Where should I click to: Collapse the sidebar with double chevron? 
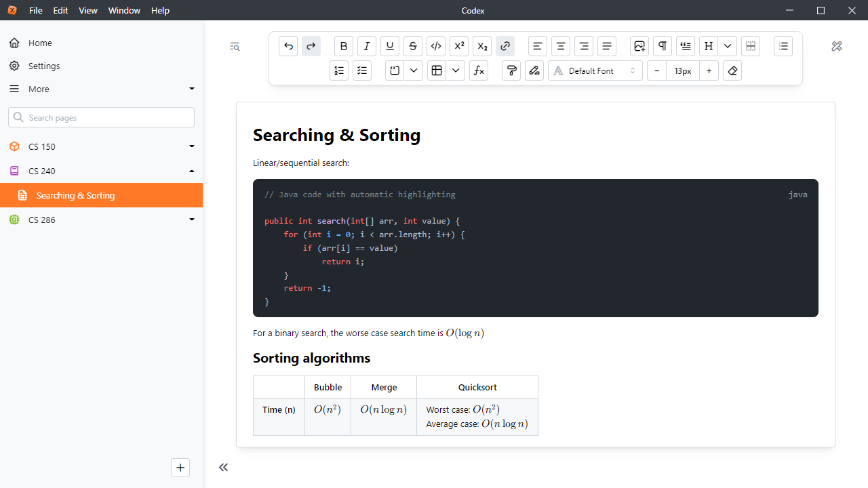pos(224,467)
